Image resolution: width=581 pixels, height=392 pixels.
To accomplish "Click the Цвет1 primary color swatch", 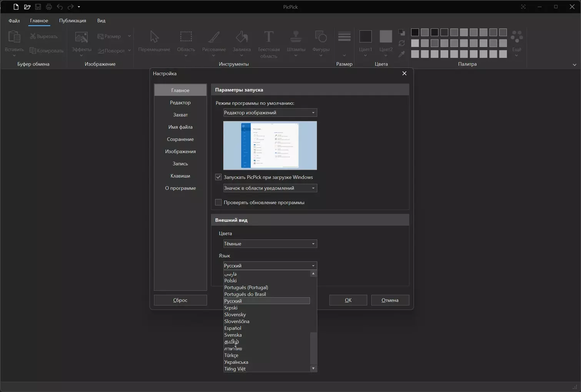I will 365,37.
